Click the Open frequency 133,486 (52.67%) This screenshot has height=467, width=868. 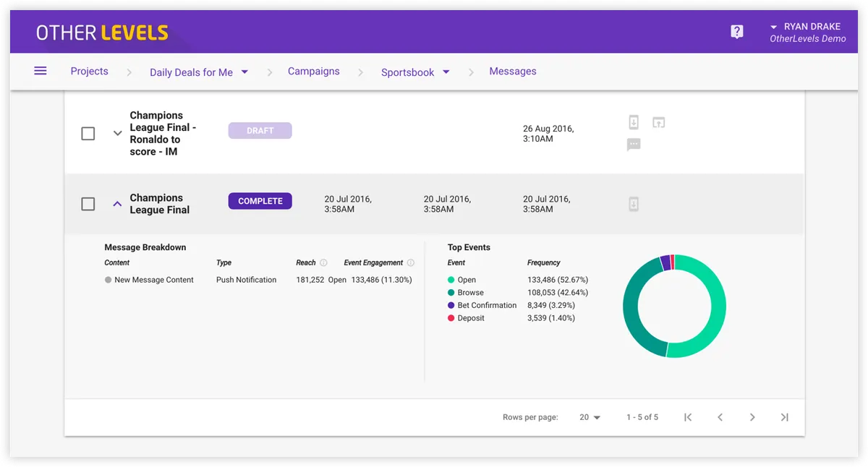[x=558, y=280]
